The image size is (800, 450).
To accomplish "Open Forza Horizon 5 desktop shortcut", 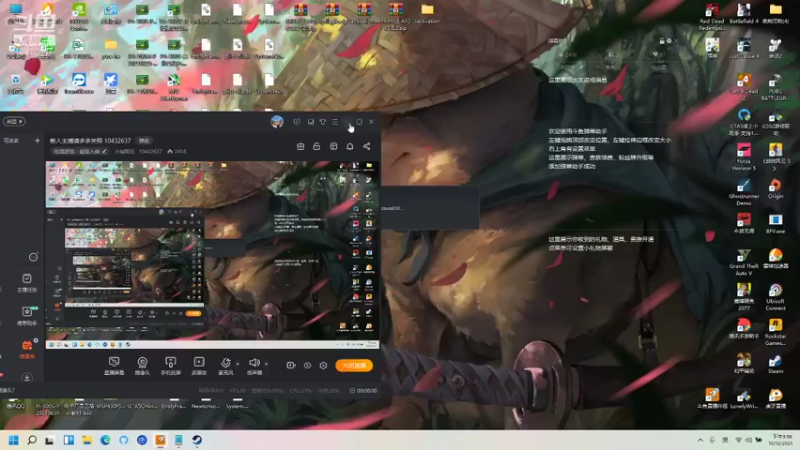I will 743,157.
